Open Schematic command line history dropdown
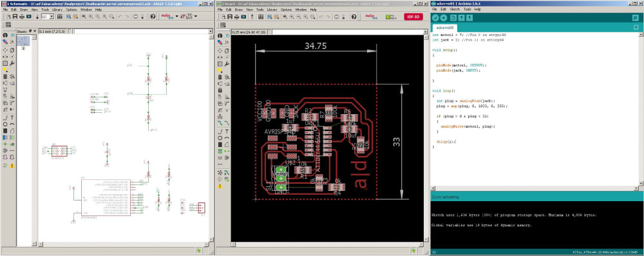This screenshot has width=644, height=256. [211, 32]
